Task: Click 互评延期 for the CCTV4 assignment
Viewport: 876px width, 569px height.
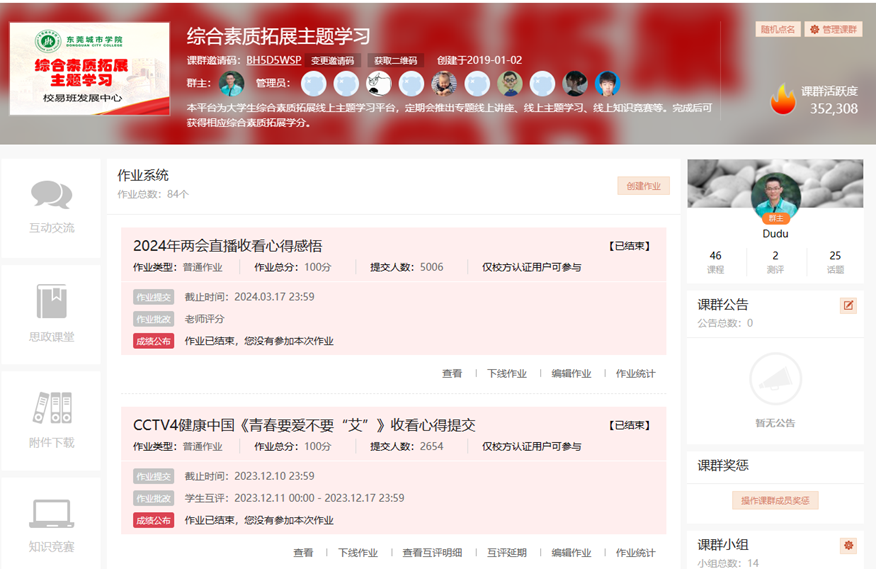Action: (x=507, y=553)
